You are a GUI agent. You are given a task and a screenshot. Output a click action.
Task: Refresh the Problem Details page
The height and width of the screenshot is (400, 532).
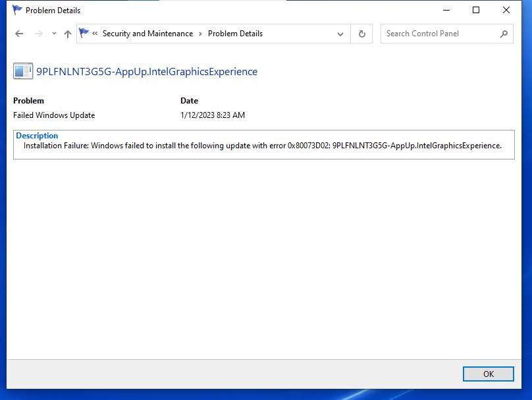coord(361,34)
